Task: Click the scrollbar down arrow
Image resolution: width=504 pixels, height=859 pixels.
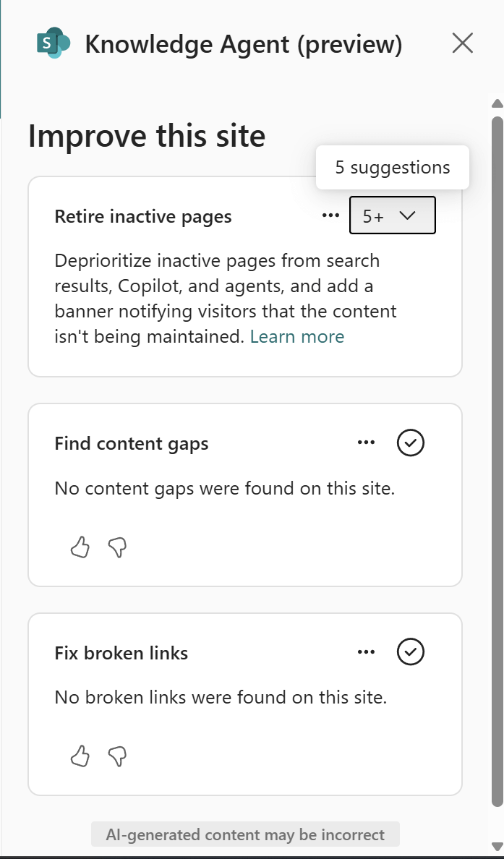Action: coord(497,846)
